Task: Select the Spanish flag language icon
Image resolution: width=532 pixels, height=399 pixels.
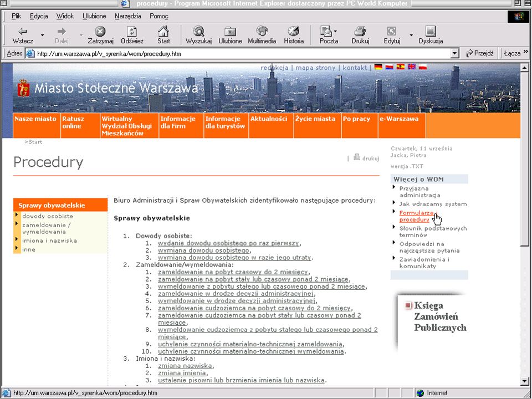Action: [401, 67]
